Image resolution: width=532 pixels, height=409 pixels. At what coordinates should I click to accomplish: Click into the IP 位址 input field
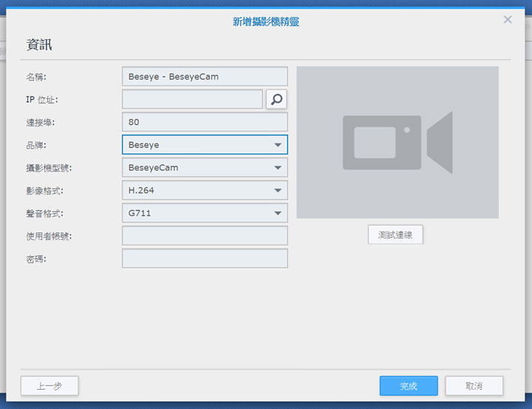tap(192, 99)
